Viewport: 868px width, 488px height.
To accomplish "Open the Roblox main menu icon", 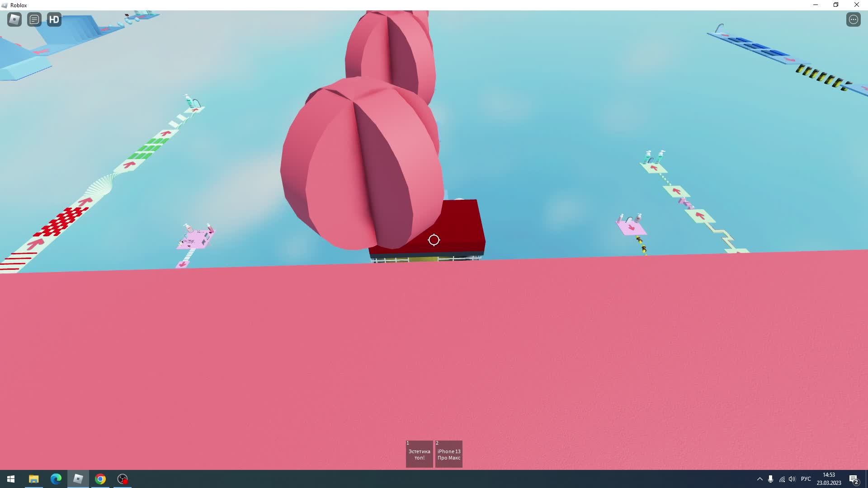I will [x=14, y=19].
